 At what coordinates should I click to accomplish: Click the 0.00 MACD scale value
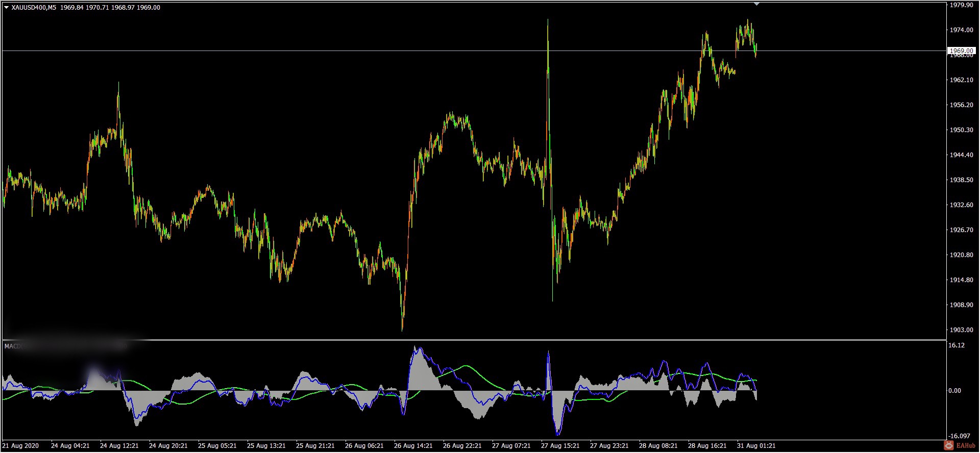pyautogui.click(x=954, y=391)
